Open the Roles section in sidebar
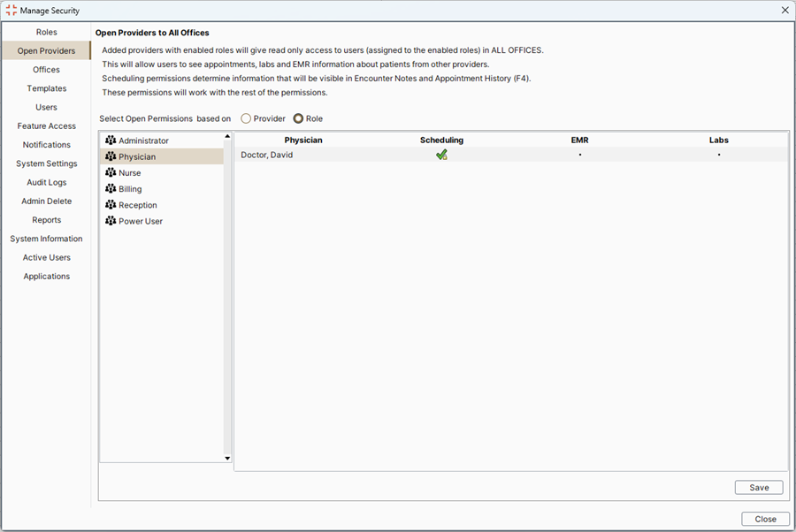Screen dimensions: 796x532 tap(46, 32)
